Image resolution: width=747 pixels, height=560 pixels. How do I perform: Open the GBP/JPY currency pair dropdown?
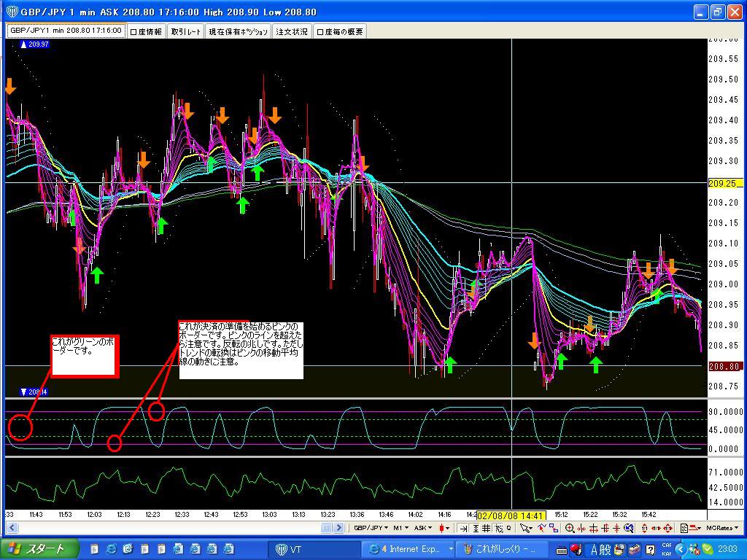pyautogui.click(x=370, y=528)
